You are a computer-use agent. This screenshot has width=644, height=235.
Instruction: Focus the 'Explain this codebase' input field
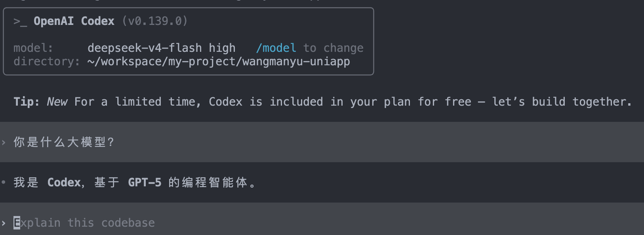(322, 223)
